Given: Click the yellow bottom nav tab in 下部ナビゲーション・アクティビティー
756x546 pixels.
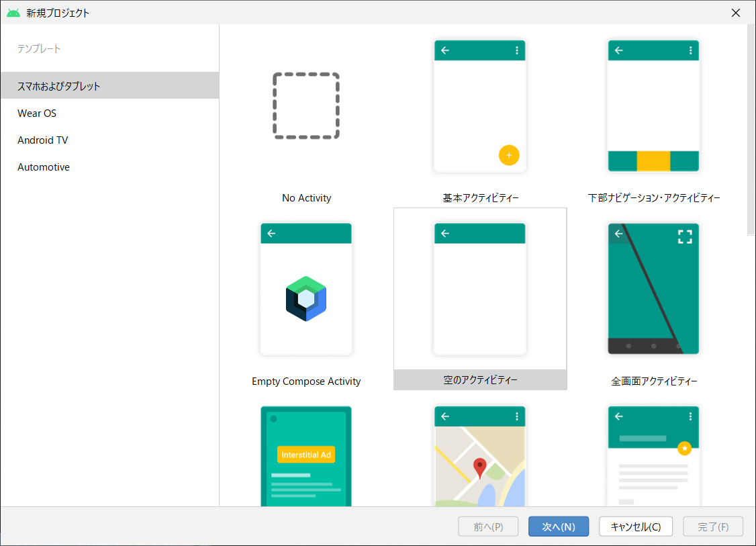Looking at the screenshot, I should [x=653, y=161].
